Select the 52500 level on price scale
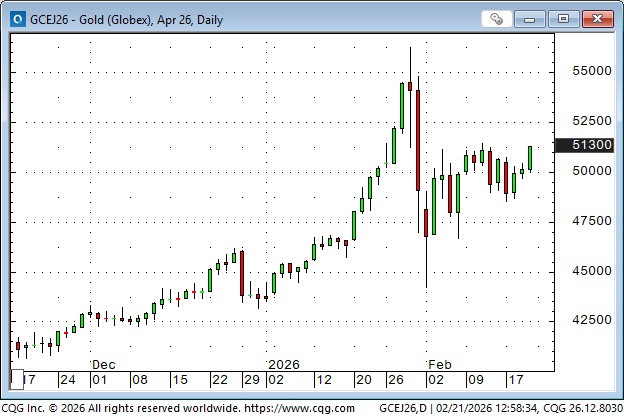Screen dimensions: 624x416 [x=587, y=121]
